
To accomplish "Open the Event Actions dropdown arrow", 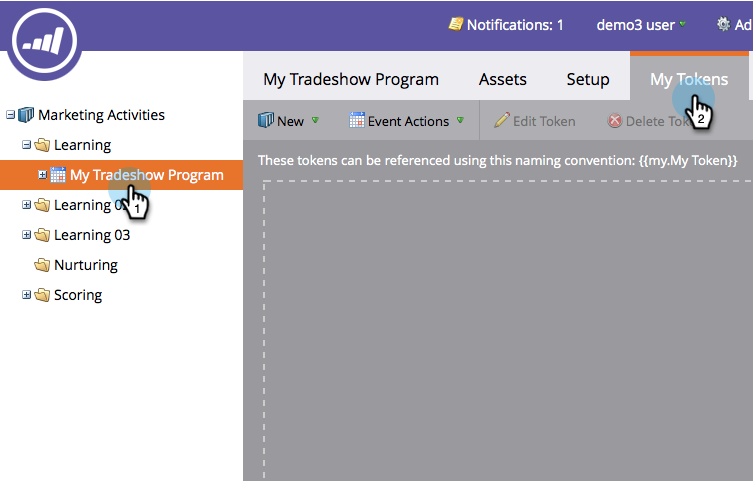I will [460, 121].
